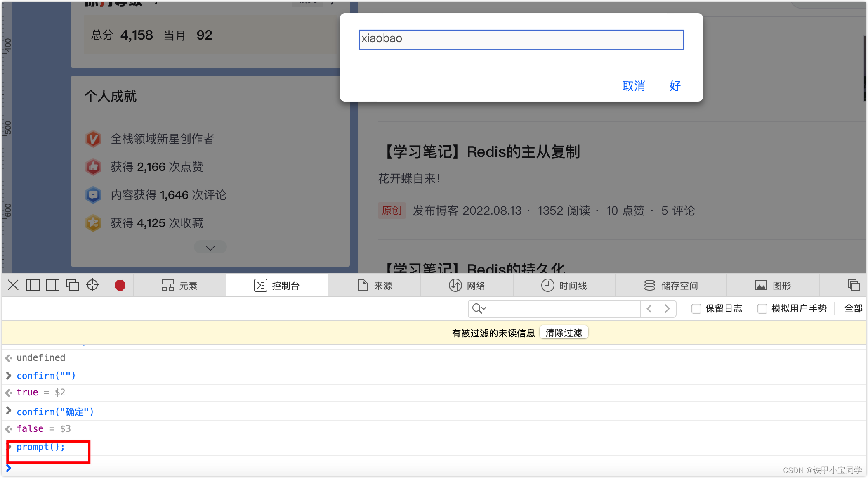
Task: Click 好 to confirm the prompt dialog
Action: (675, 86)
